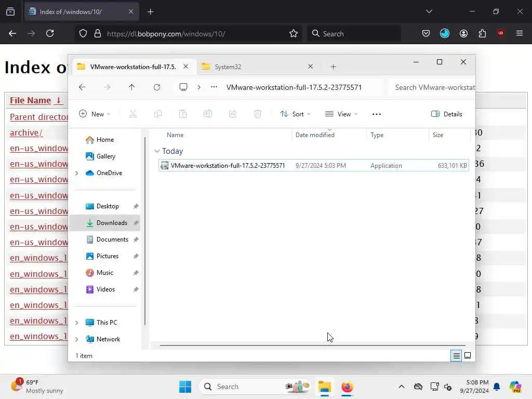
Task: Click the horizontal scrollbar in the file list
Action: [x=312, y=345]
